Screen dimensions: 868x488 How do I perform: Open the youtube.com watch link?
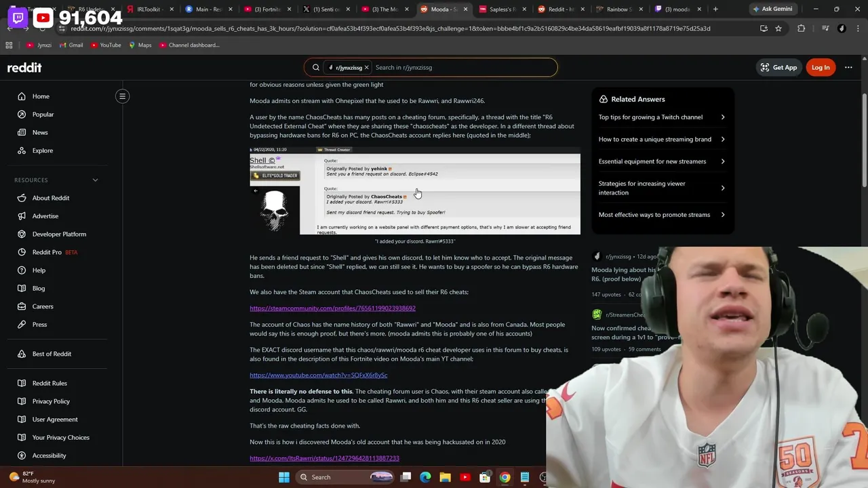pos(318,375)
